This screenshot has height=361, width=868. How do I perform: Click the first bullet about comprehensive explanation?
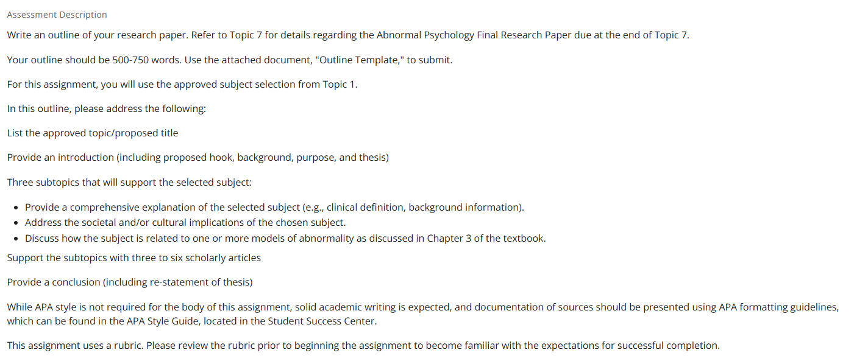point(274,207)
